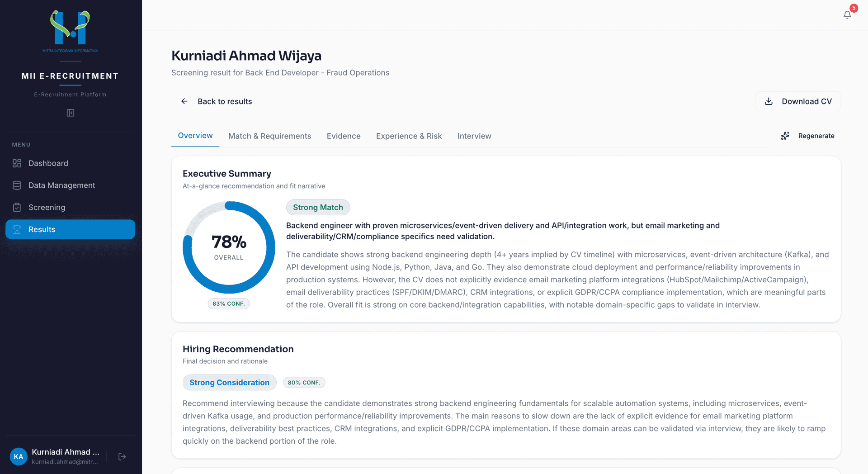Click the logout icon beside user profile
Viewport: 868px width, 474px height.
(122, 457)
